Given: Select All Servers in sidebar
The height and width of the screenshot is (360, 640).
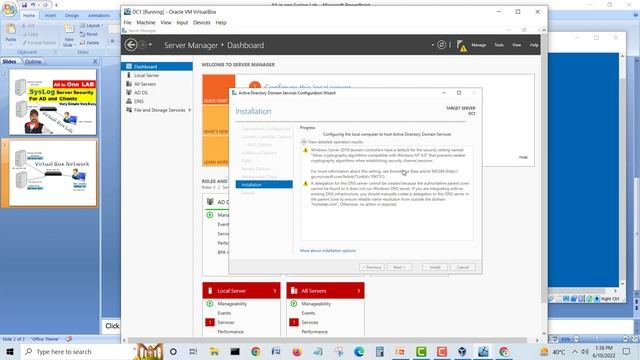Looking at the screenshot, I should (144, 84).
